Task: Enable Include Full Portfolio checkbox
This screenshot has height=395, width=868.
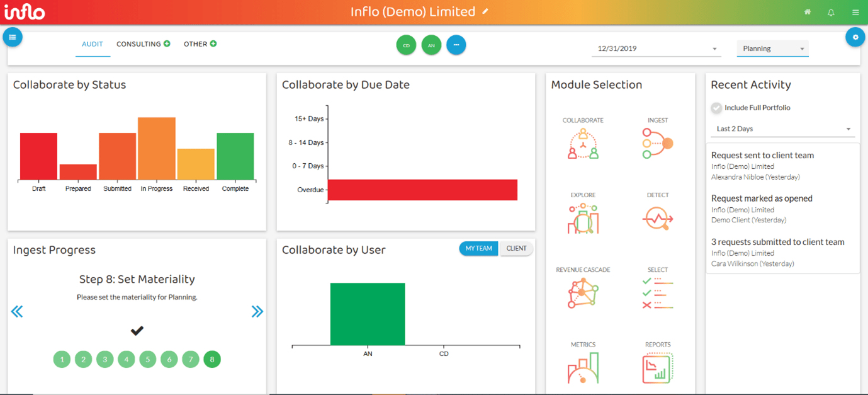Action: coord(716,108)
